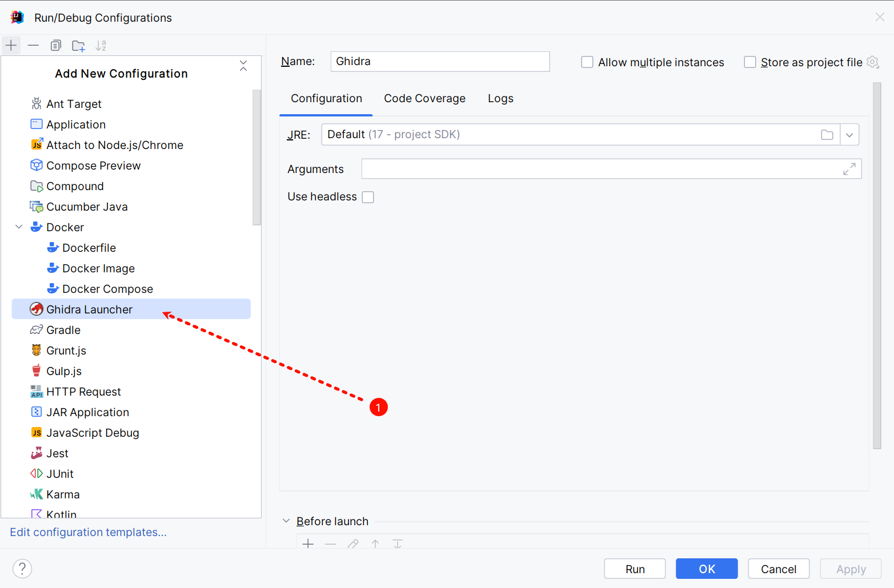
Task: Click the Copy Configuration icon
Action: click(x=55, y=46)
